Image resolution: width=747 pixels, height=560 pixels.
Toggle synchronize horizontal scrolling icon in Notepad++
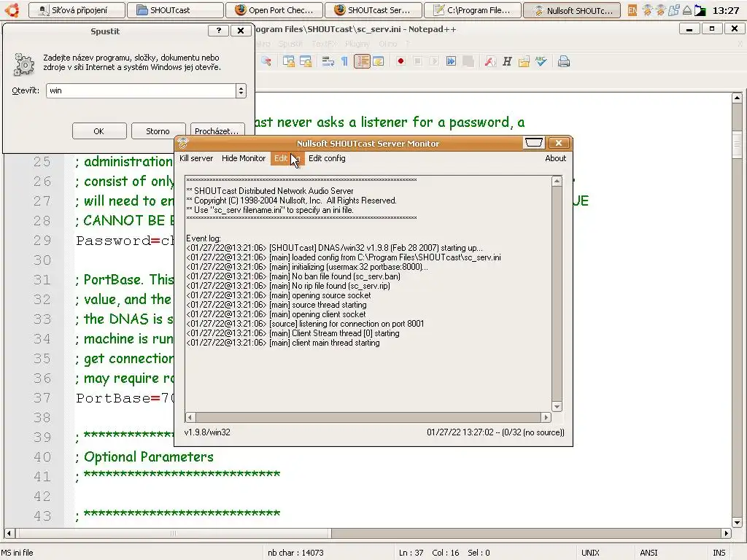click(306, 61)
